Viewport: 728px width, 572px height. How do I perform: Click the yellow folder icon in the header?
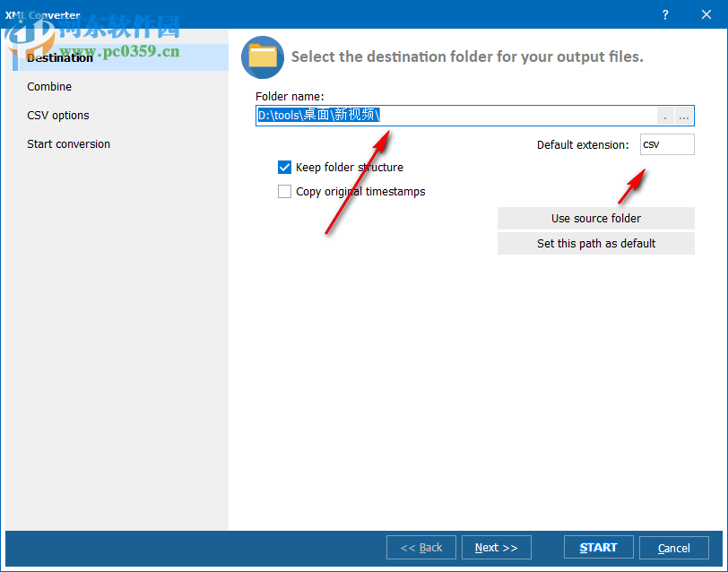click(x=262, y=56)
